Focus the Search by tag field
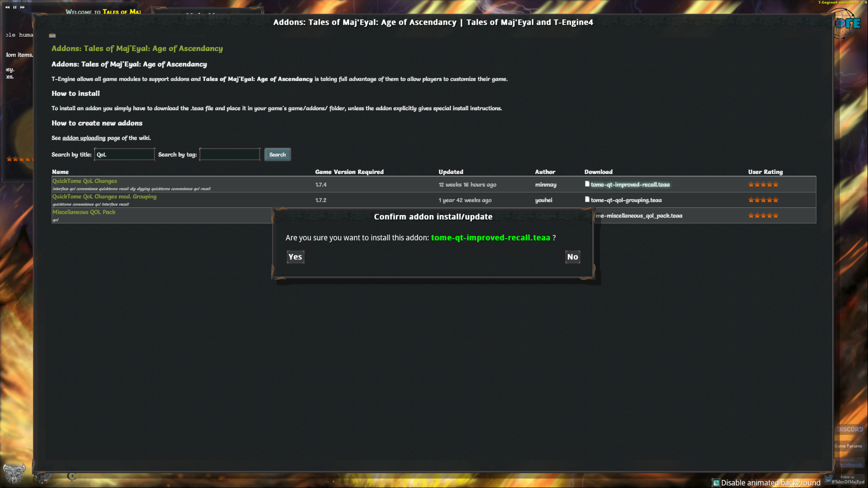The height and width of the screenshot is (488, 868). coord(230,155)
